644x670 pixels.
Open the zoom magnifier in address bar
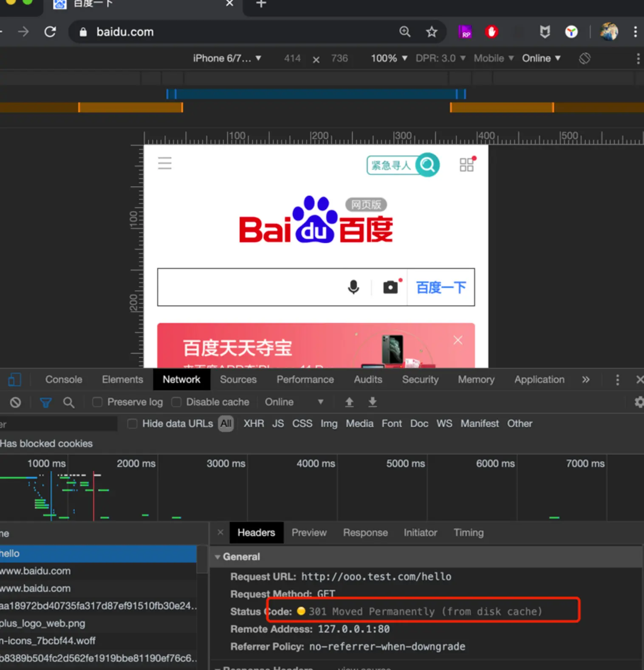coord(405,32)
